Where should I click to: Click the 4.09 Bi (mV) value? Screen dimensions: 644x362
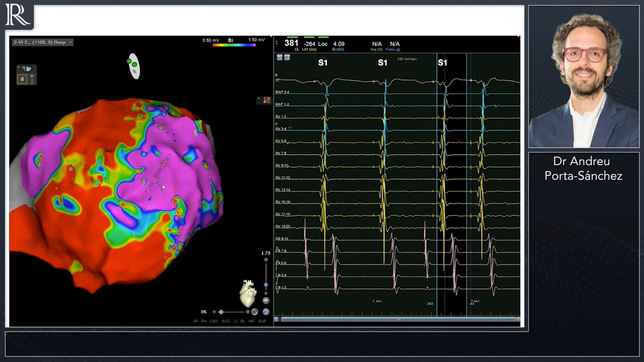tap(339, 44)
